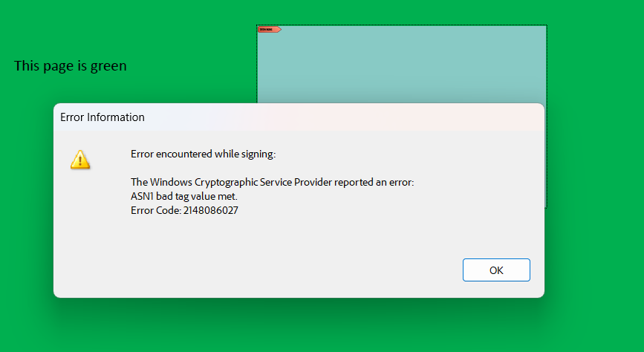Click blank dialog body left of OK button
Screen dimensions: 644x352
(x=287, y=270)
